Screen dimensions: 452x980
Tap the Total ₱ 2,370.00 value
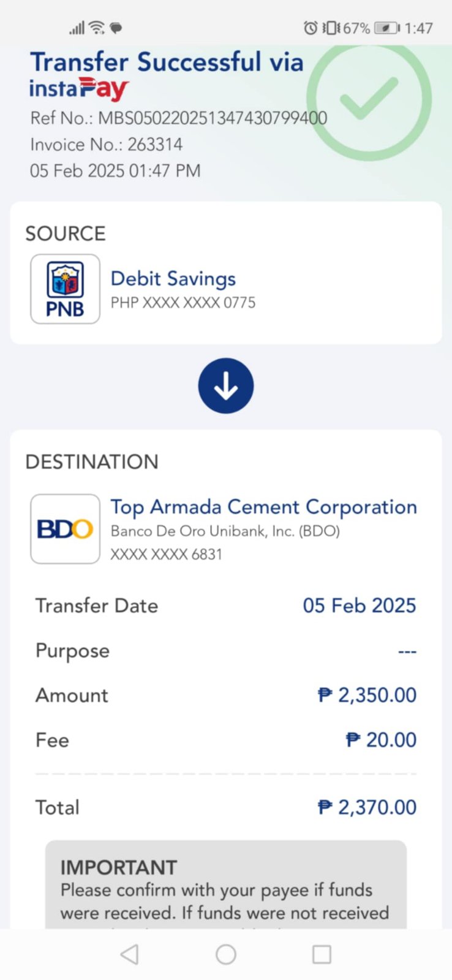367,807
